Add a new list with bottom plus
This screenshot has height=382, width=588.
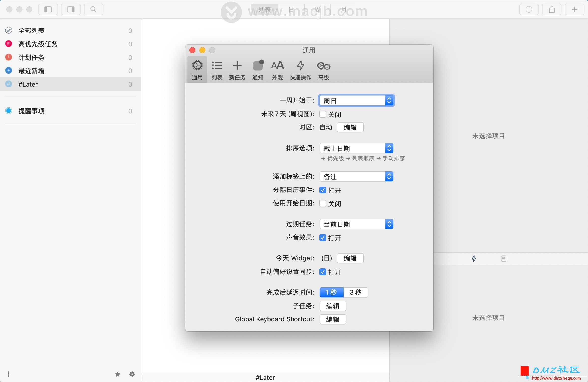9,374
